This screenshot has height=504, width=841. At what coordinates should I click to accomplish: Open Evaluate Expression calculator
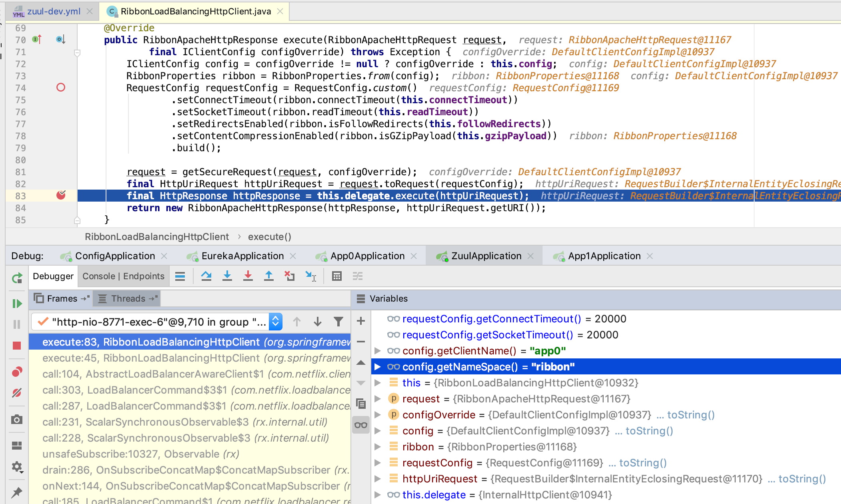[x=337, y=276]
